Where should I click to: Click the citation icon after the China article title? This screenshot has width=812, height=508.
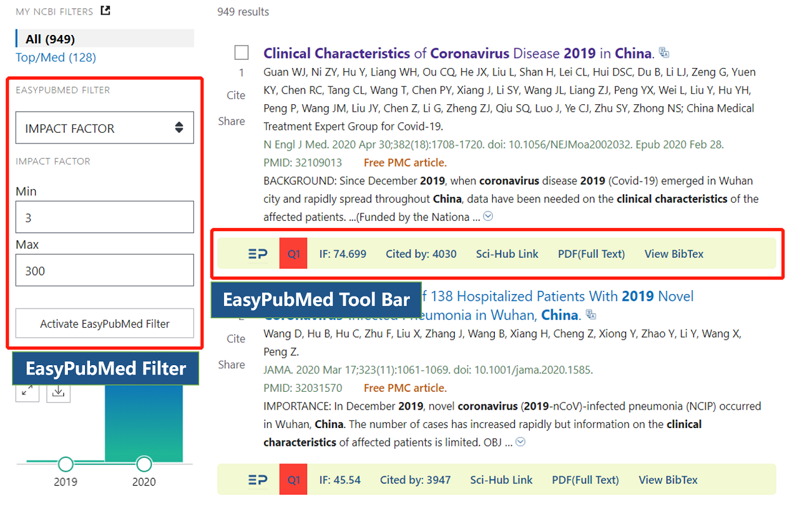(664, 52)
